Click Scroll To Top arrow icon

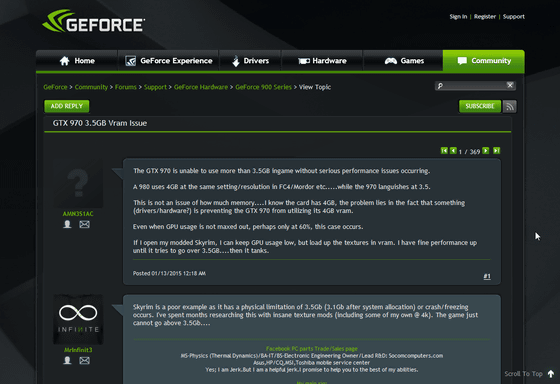[x=551, y=374]
